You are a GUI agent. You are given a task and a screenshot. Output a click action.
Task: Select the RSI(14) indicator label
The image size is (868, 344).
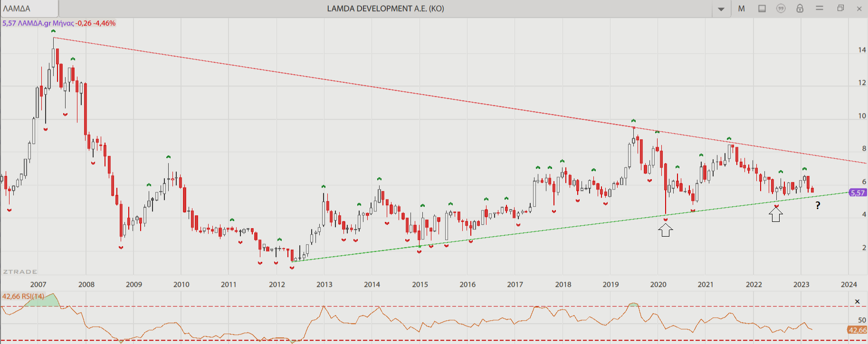point(23,296)
